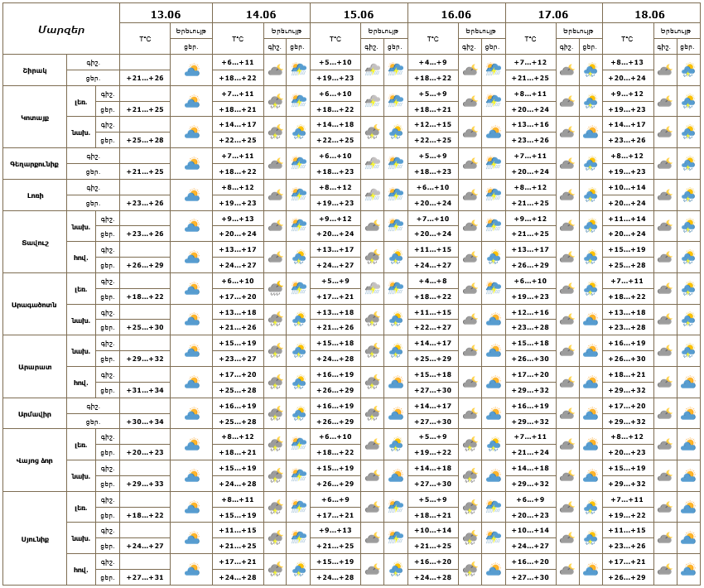Click Գեղարքունիք 13.06 daytime weather icon

coord(191,164)
